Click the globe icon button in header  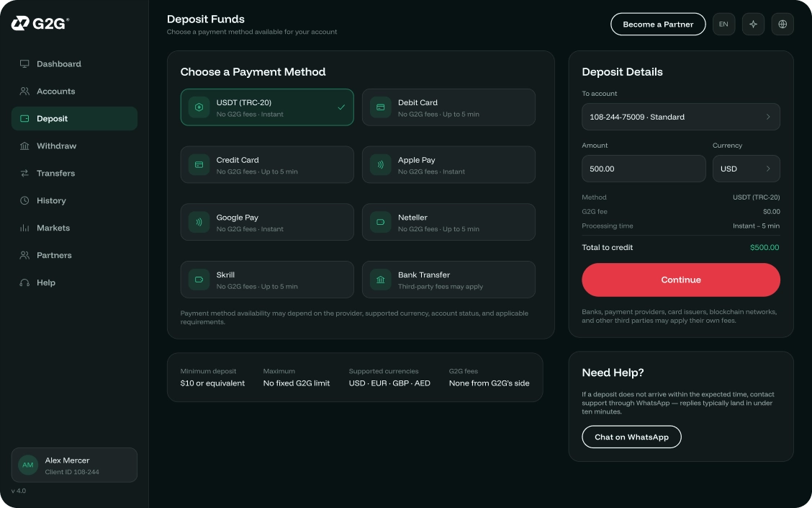pyautogui.click(x=782, y=24)
